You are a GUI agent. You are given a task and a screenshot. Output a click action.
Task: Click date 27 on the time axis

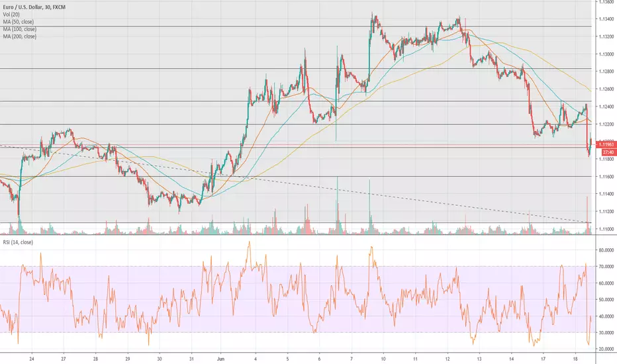pyautogui.click(x=64, y=359)
